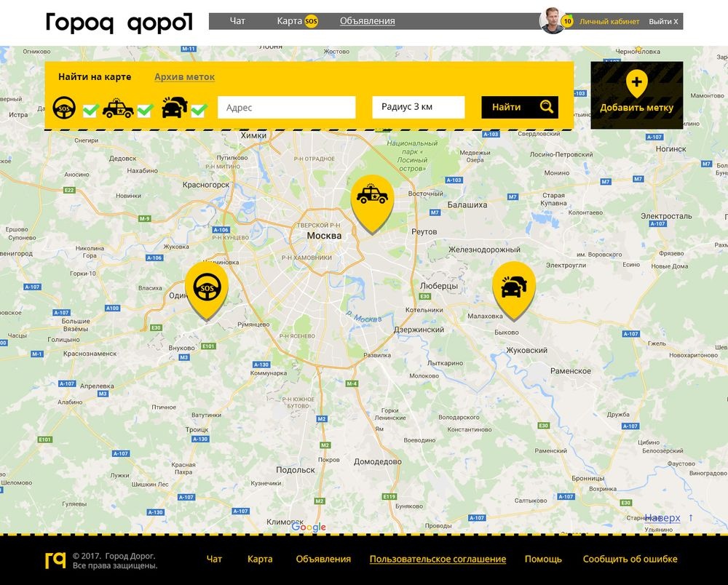The image size is (728, 585).
Task: Open the Радиус 3 км dropdown
Action: pos(419,107)
